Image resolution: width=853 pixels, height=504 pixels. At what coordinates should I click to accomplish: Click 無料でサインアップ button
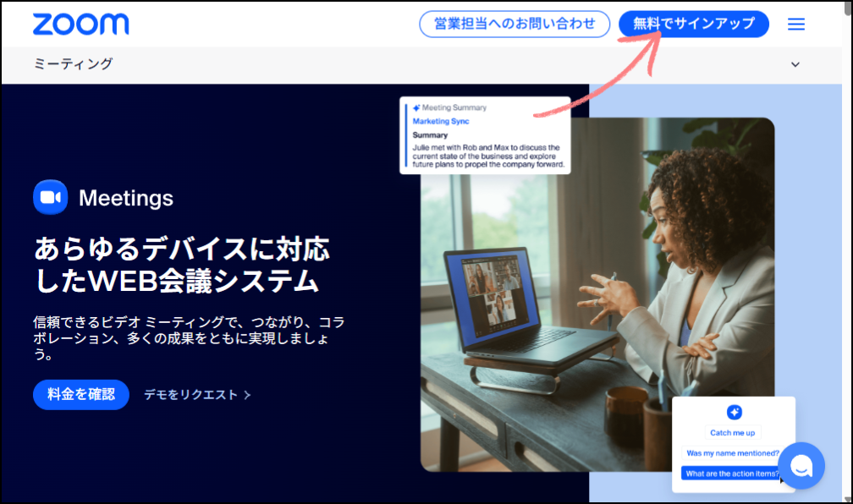pyautogui.click(x=694, y=24)
